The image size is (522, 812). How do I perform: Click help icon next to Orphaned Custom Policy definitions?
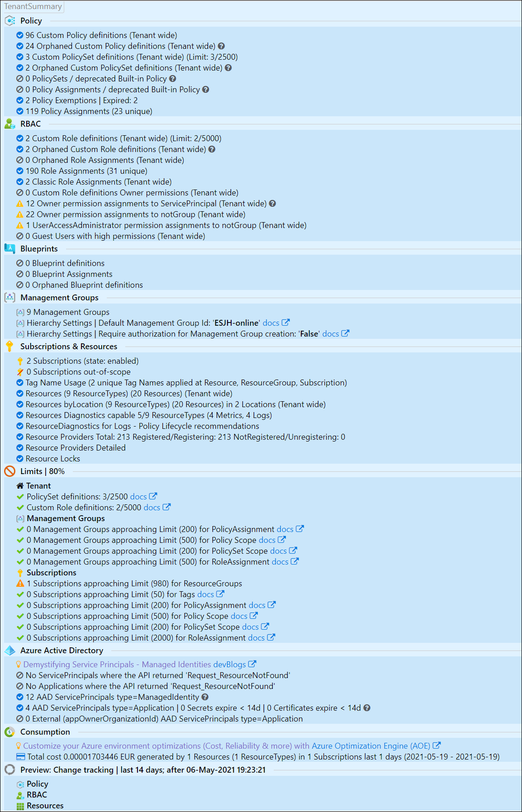point(222,46)
